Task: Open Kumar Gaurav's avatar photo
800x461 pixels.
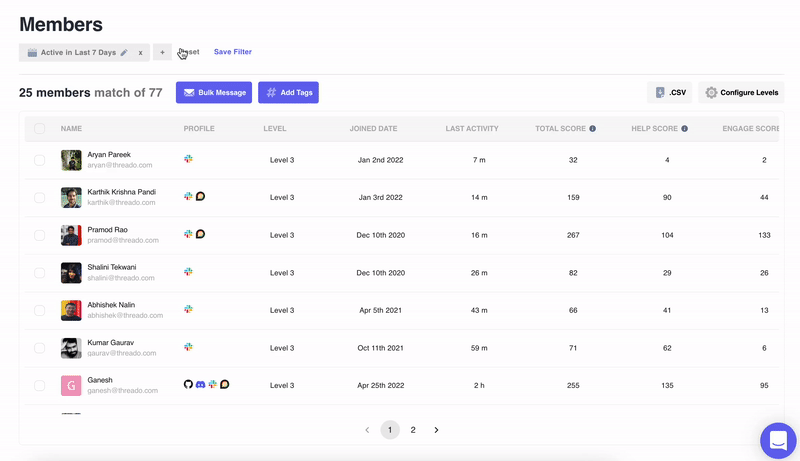Action: [x=71, y=348]
